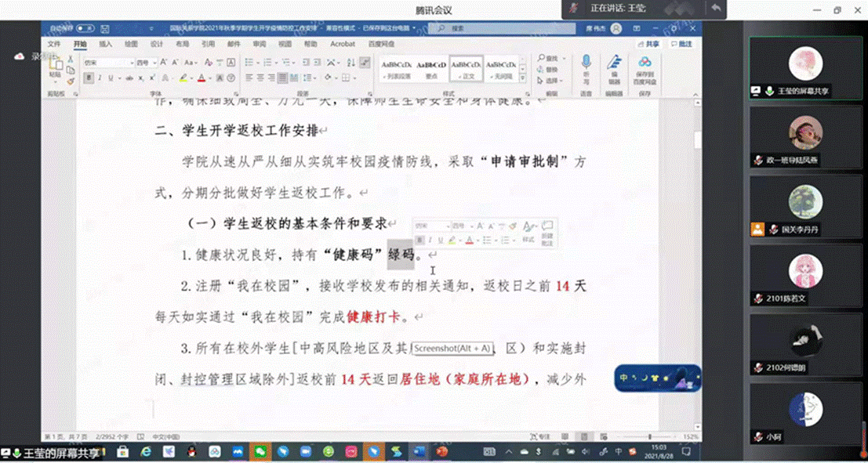The width and height of the screenshot is (868, 463).
Task: Click the Paste (粘贴) clipboard icon
Action: point(55,68)
